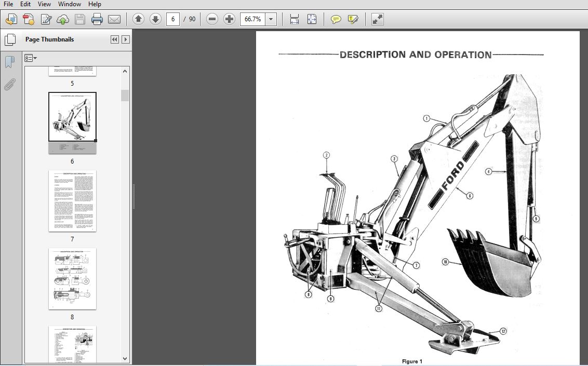Click the expand to full view icon
The width and height of the screenshot is (588, 366).
377,19
